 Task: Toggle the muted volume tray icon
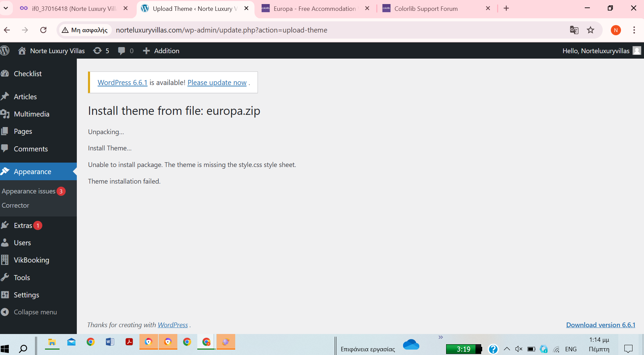click(x=519, y=349)
